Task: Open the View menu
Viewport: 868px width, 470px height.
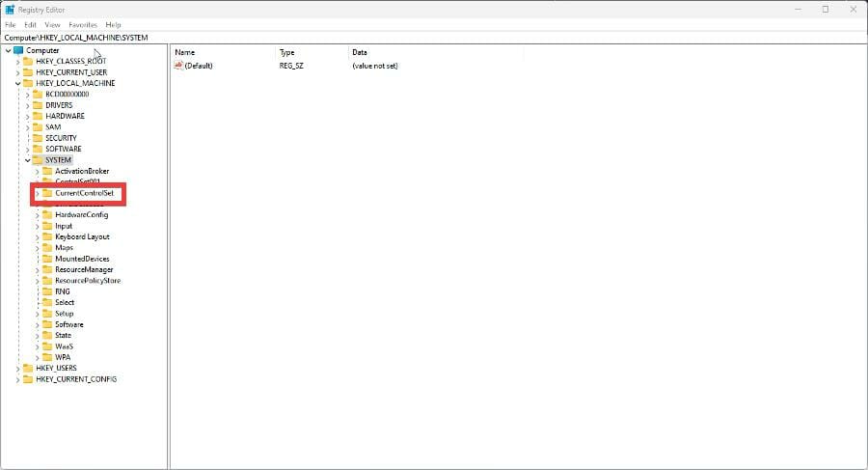Action: (x=52, y=25)
